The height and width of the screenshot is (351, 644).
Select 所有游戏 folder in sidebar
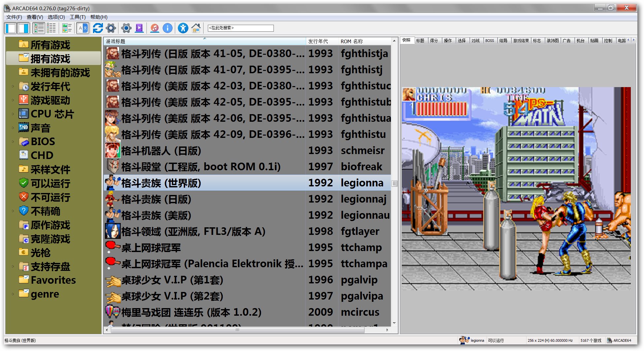[x=50, y=45]
